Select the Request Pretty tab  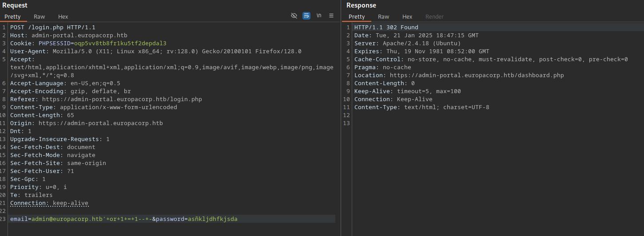(x=12, y=16)
